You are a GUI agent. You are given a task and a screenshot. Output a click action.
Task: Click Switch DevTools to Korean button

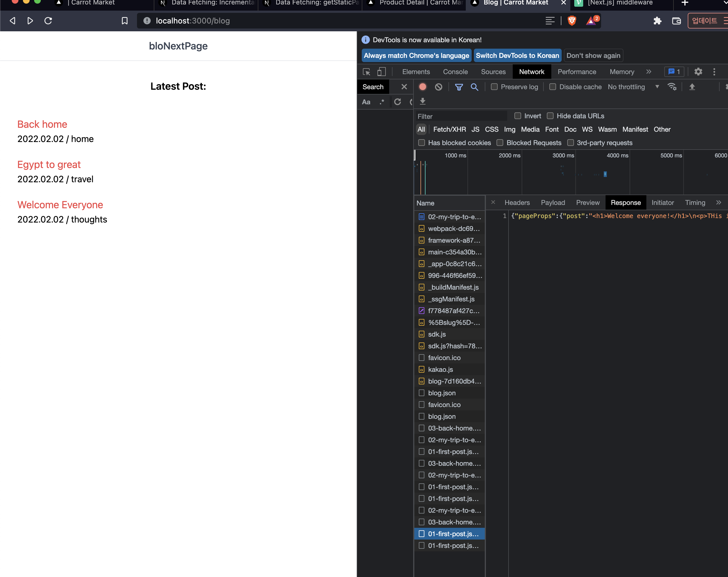pos(517,55)
